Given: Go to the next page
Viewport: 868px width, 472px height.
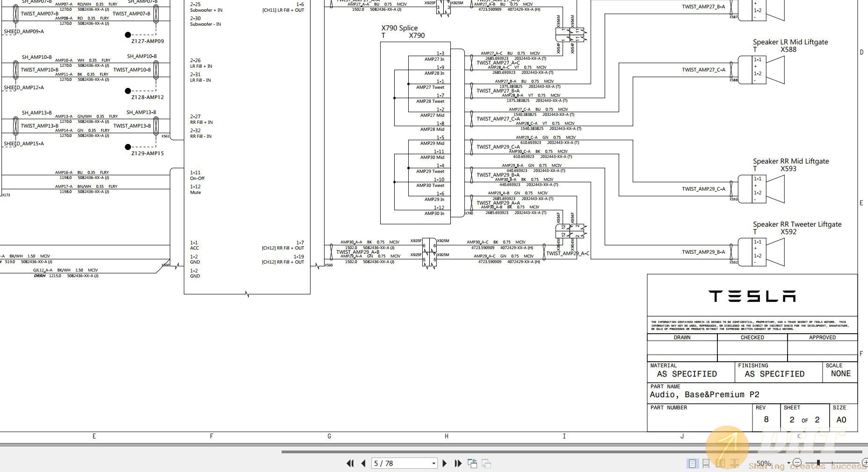Looking at the screenshot, I should point(444,463).
